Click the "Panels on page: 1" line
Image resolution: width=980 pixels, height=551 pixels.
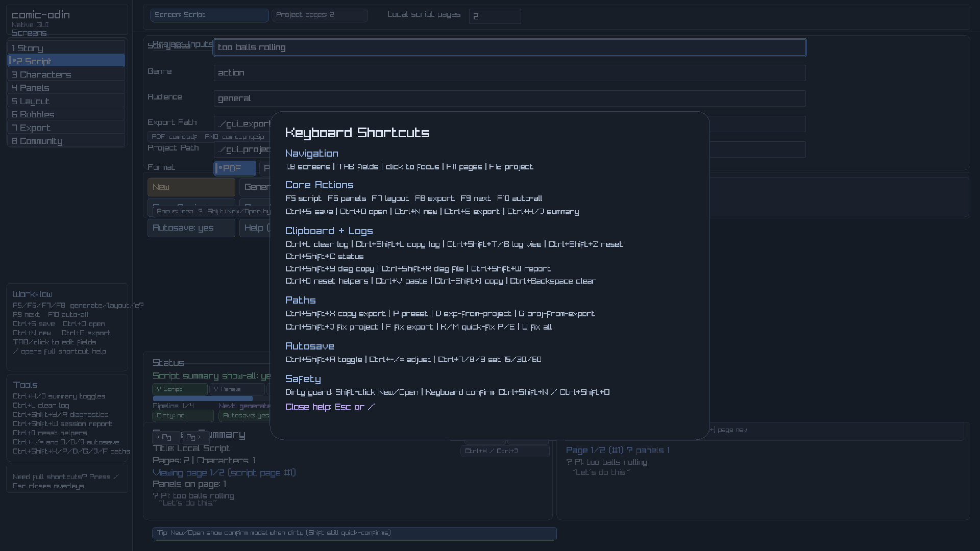pos(189,484)
